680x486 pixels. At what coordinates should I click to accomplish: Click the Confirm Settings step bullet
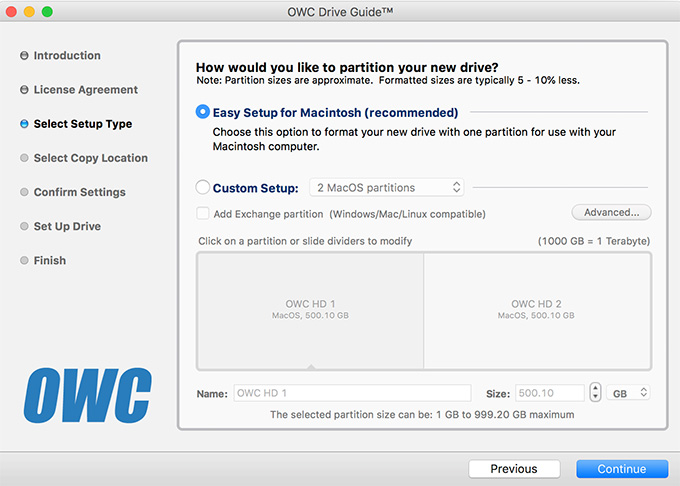[24, 192]
